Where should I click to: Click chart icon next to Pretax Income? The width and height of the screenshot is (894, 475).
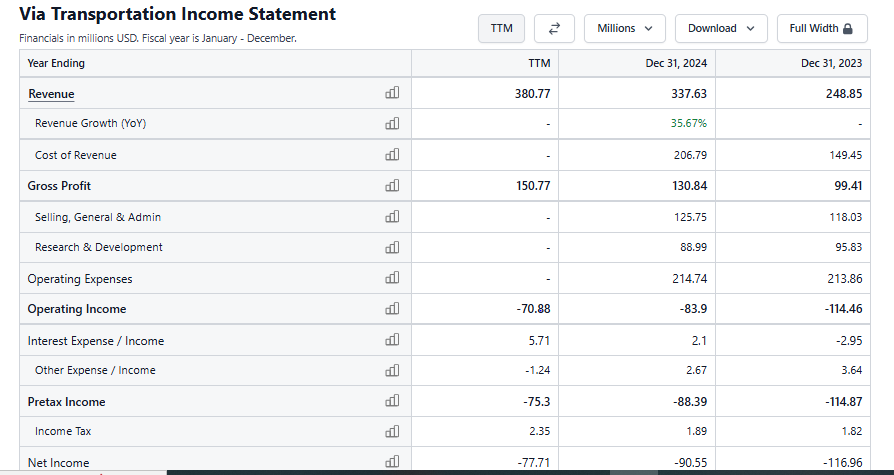(x=392, y=402)
